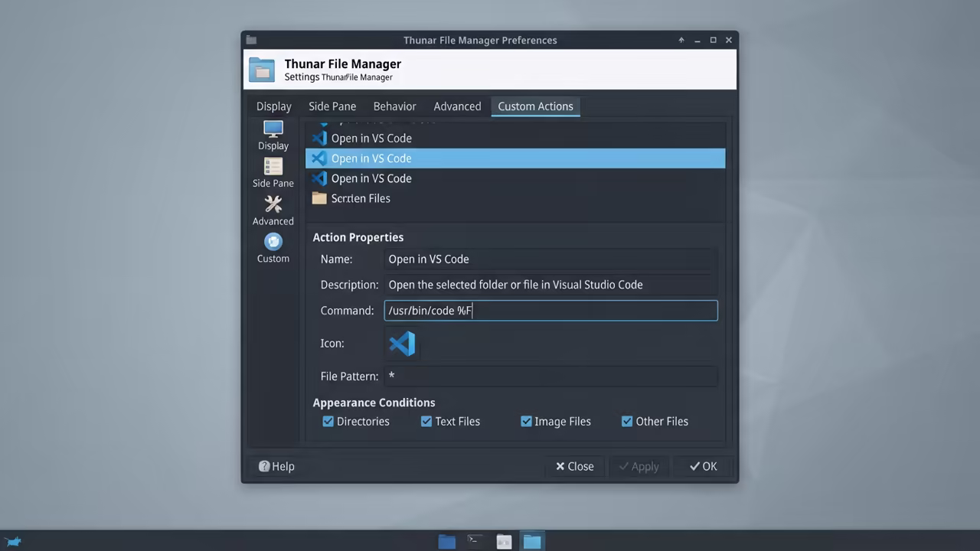
Task: Select the Custom globe icon in sidebar
Action: [x=273, y=242]
